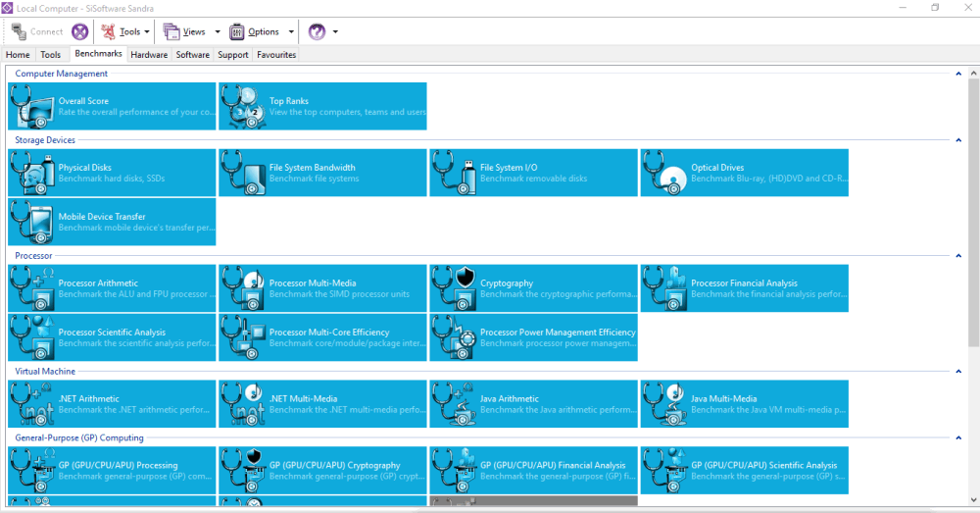Open the Processor Scientific Analysis icon
The width and height of the screenshot is (980, 513).
click(32, 337)
